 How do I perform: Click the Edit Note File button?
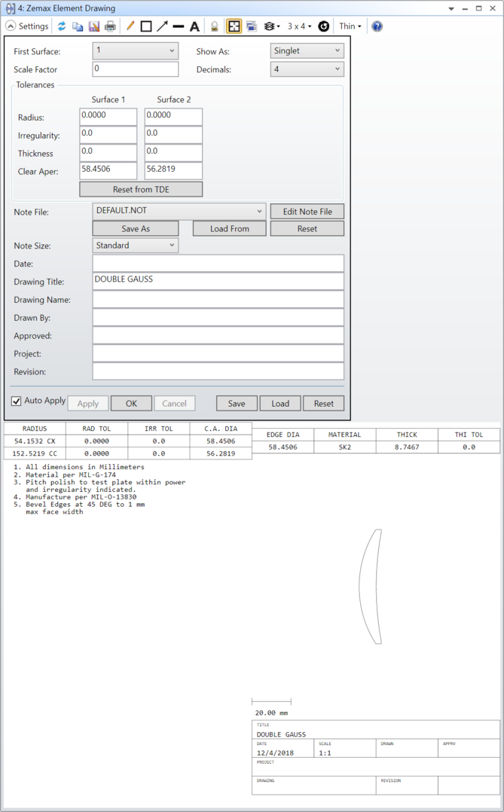[307, 211]
